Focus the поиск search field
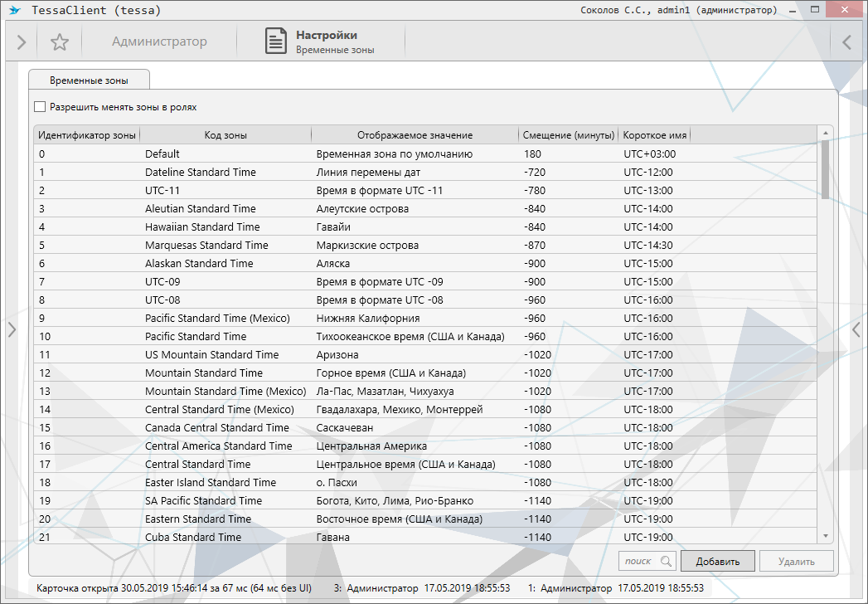This screenshot has height=604, width=868. pos(638,562)
